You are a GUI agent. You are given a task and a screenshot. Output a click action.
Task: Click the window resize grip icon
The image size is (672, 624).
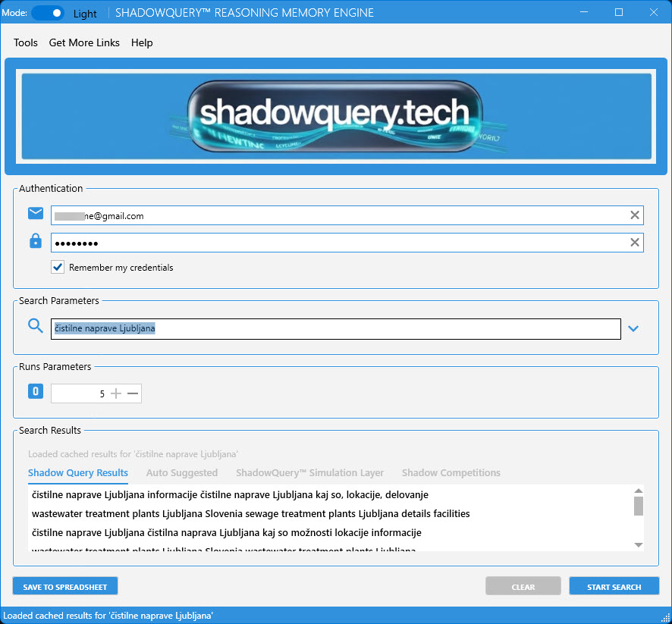[x=666, y=618]
